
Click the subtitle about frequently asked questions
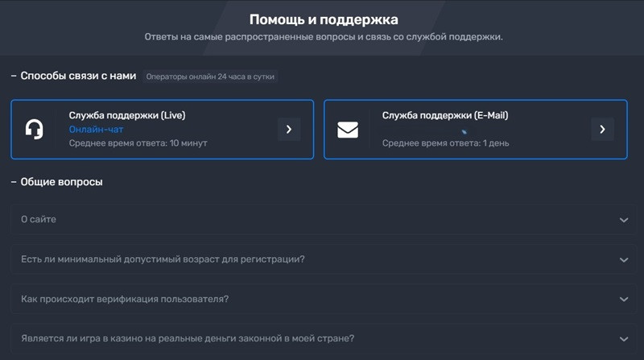pos(324,37)
